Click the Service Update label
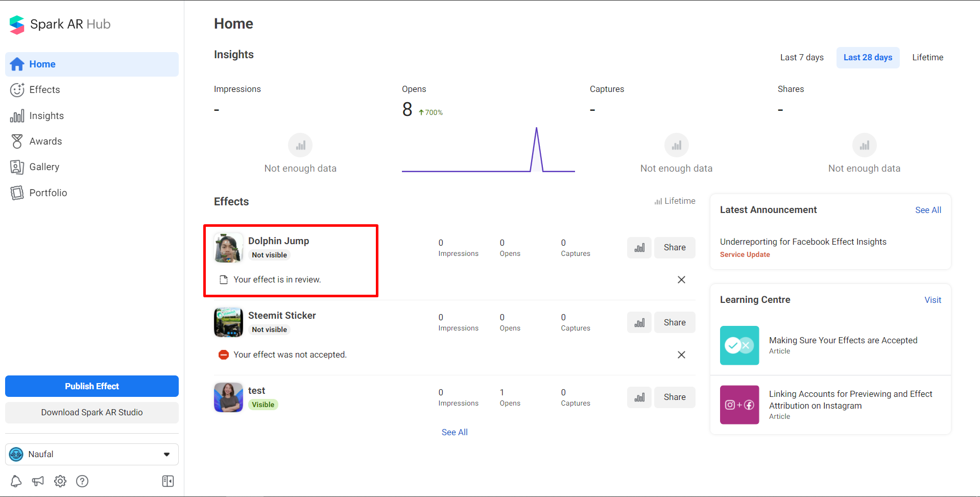This screenshot has height=497, width=980. pos(745,255)
